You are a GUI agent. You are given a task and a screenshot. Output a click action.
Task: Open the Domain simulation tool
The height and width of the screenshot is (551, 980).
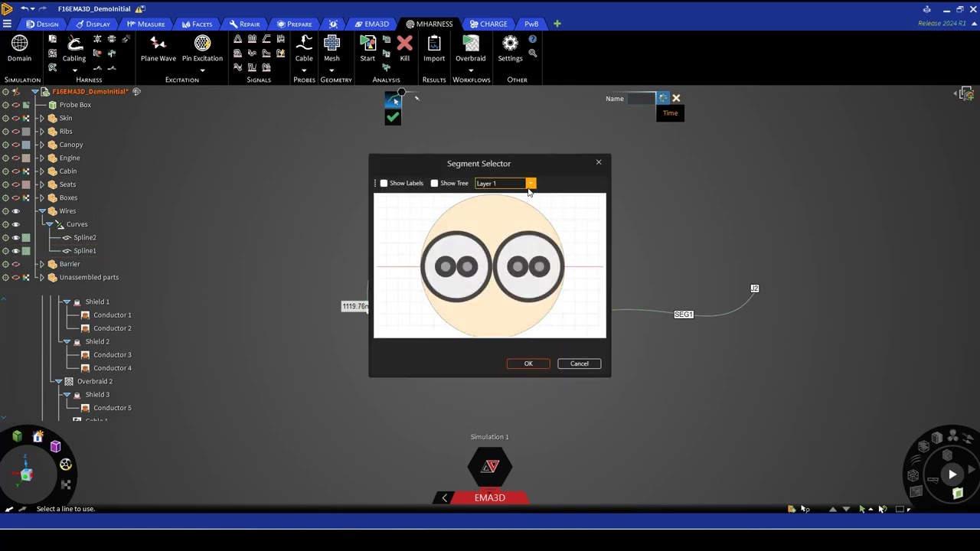coord(20,49)
